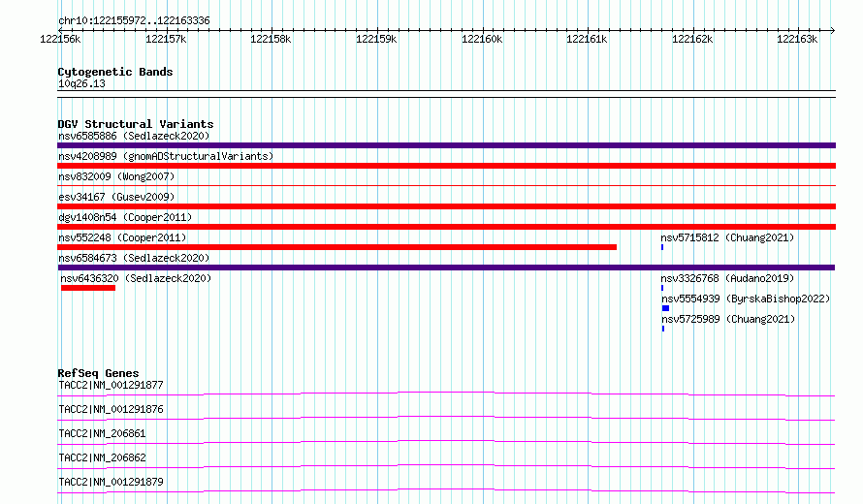Click the TACC2|NM_206861 transcript label
The width and height of the screenshot is (863, 504).
pos(102,433)
